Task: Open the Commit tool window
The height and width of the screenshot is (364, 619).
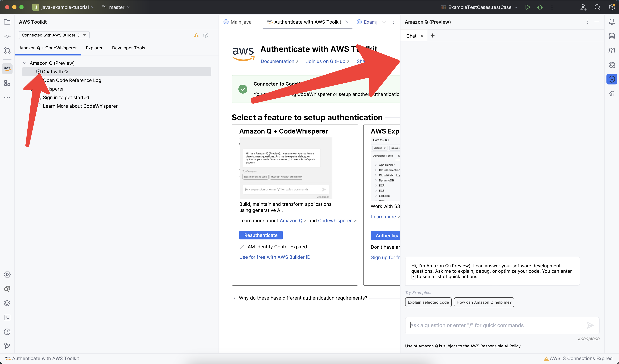Action: click(x=7, y=36)
